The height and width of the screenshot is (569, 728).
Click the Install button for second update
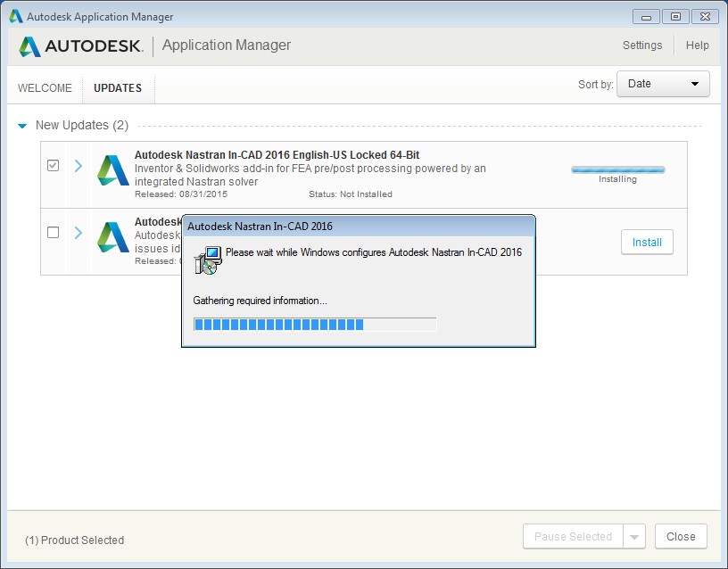(x=647, y=243)
